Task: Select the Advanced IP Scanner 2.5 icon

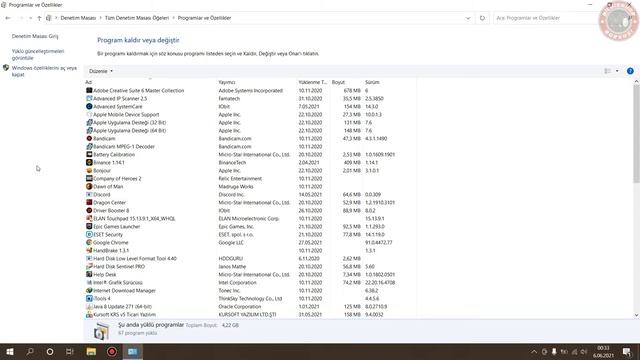Action: coord(89,98)
